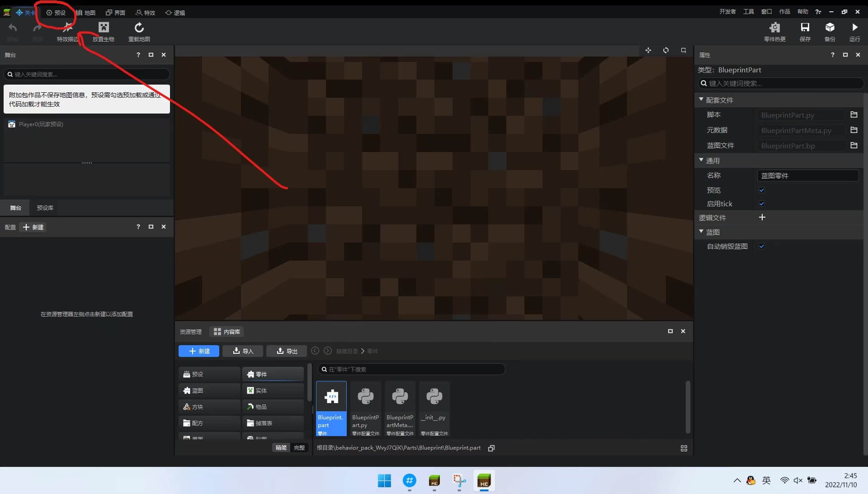Viewport: 868px width, 494px height.
Task: Navigate back in resource manager breadcrumb
Action: click(315, 351)
